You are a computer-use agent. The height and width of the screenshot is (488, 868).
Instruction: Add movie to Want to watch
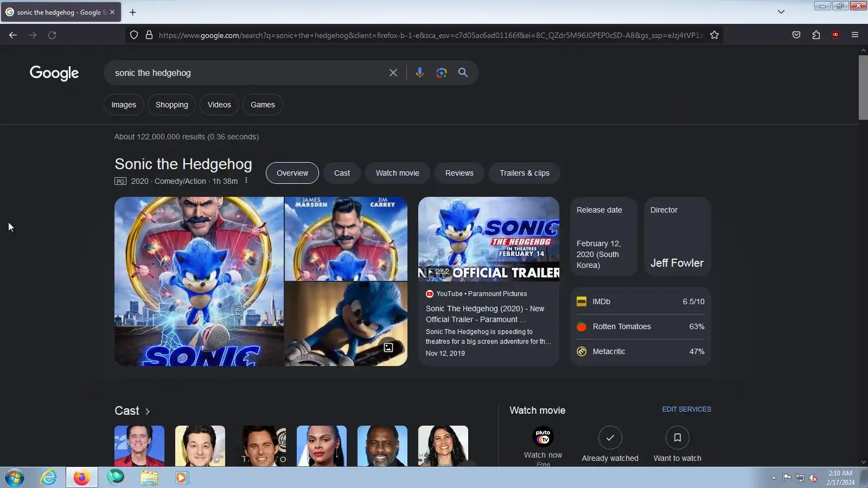tap(678, 438)
